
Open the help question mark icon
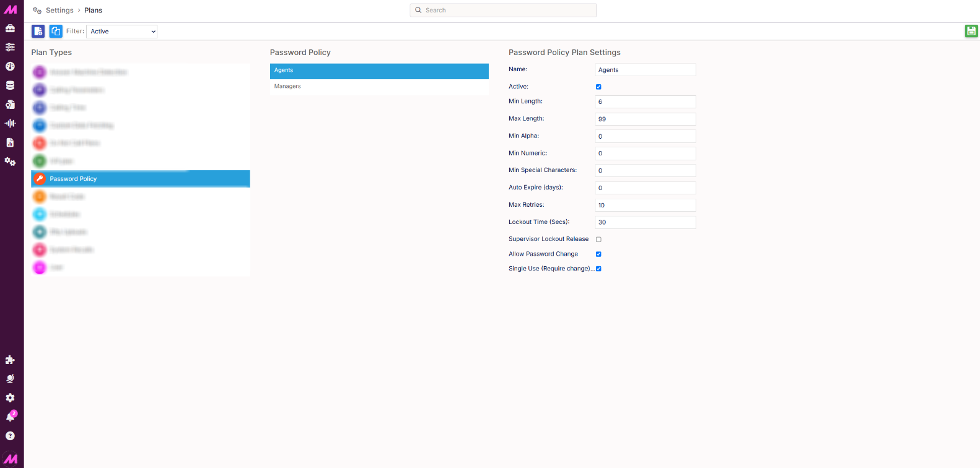point(10,436)
